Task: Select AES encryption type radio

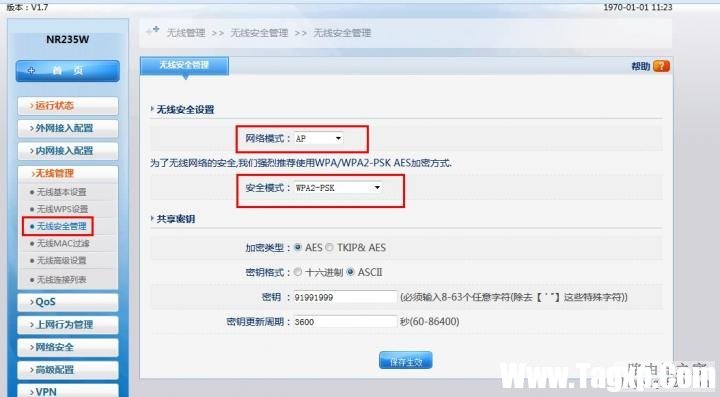Action: pyautogui.click(x=298, y=247)
